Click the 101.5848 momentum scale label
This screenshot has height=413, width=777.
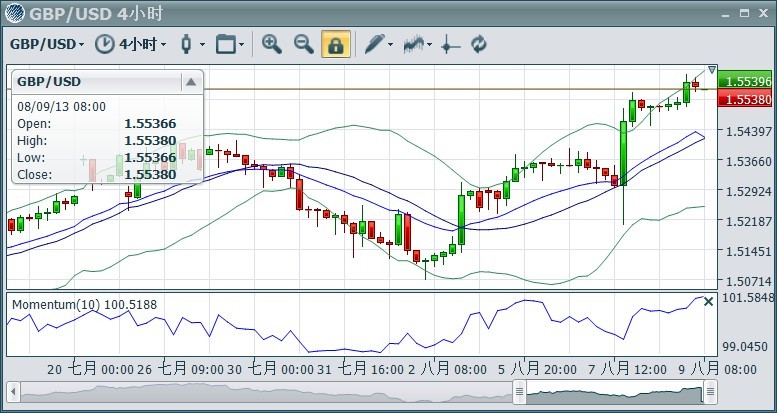tap(748, 298)
